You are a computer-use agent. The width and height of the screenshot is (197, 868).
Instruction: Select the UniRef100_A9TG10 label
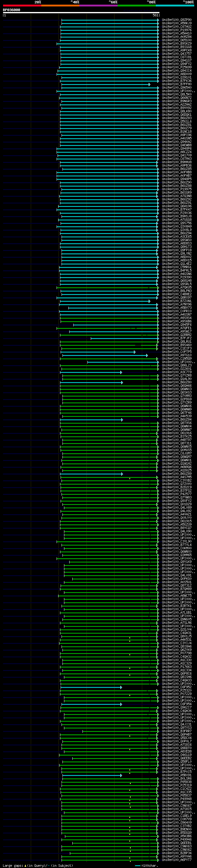176,355
